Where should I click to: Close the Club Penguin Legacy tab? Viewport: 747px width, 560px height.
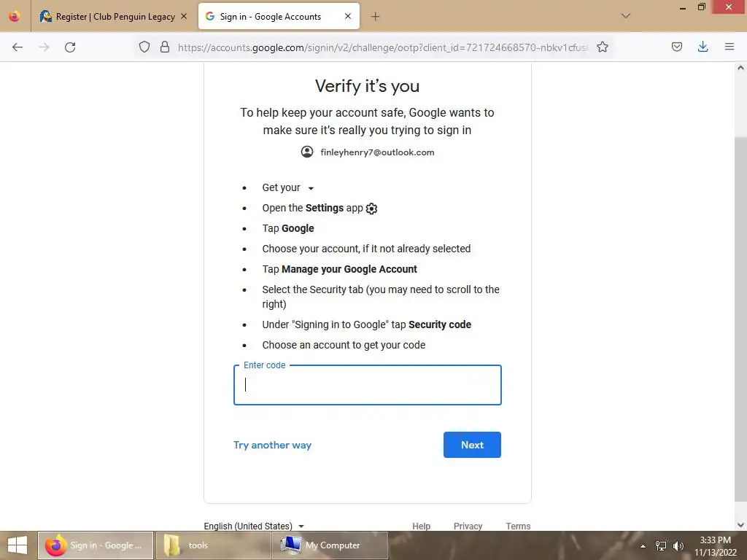coord(184,16)
